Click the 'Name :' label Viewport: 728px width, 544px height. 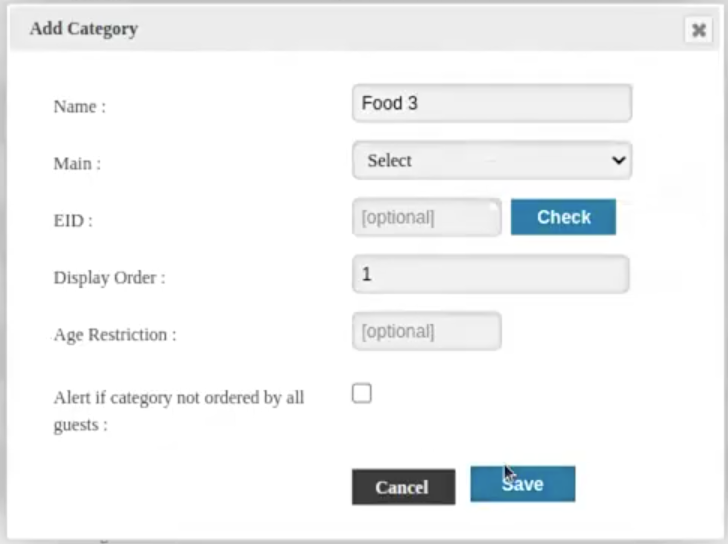click(x=80, y=106)
